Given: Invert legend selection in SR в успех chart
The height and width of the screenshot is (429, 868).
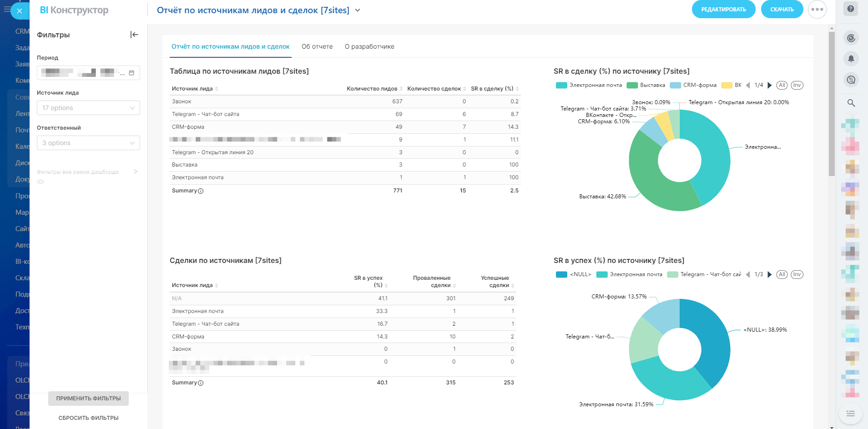Looking at the screenshot, I should tap(797, 274).
